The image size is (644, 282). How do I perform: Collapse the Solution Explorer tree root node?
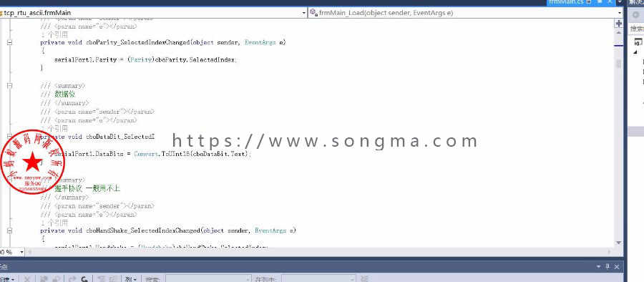click(635, 52)
